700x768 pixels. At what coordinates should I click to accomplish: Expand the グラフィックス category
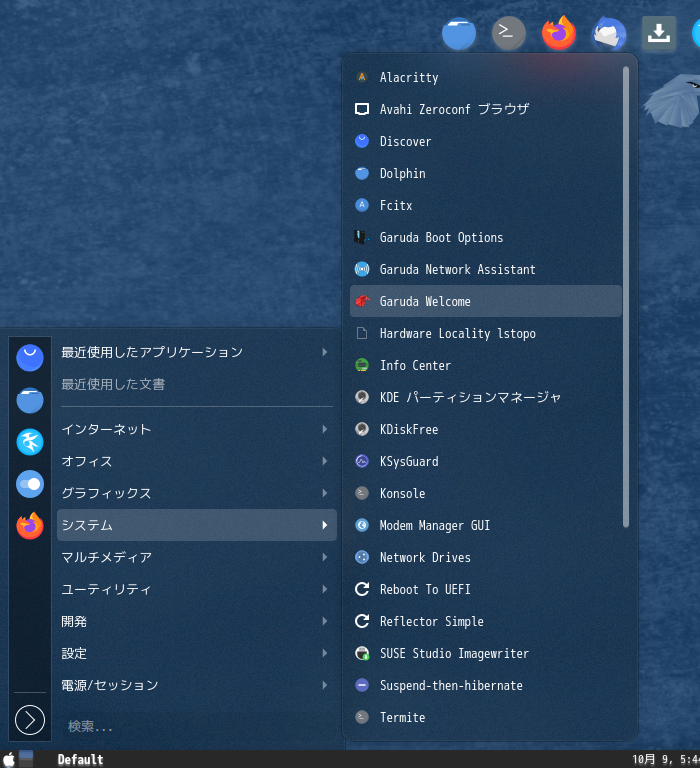(x=196, y=493)
